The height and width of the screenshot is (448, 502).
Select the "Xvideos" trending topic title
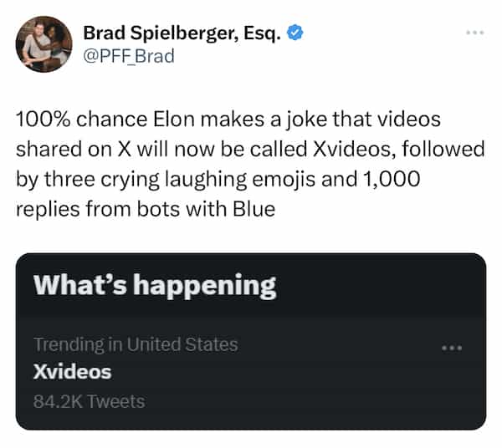click(x=72, y=372)
